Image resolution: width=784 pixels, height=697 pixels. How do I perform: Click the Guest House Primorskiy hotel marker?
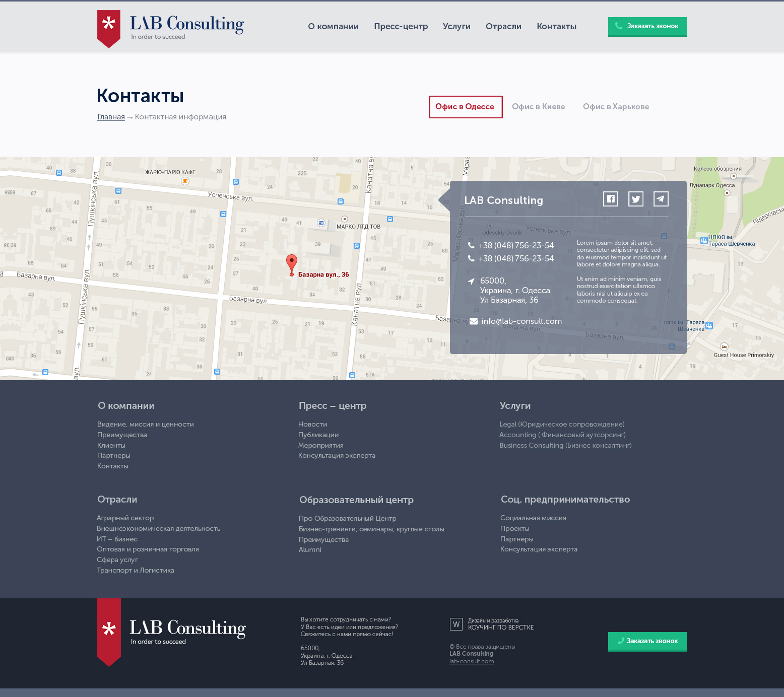(724, 346)
